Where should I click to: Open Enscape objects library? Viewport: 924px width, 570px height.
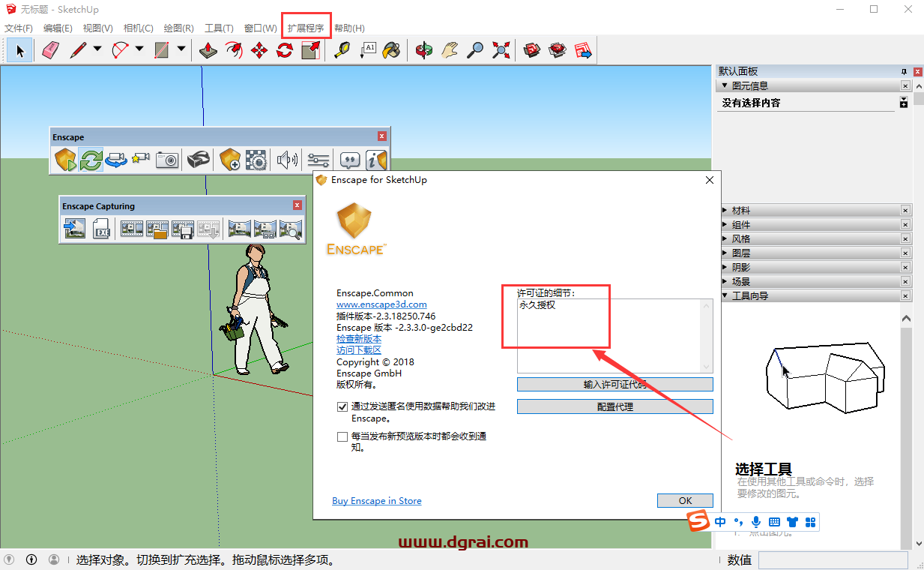(229, 159)
